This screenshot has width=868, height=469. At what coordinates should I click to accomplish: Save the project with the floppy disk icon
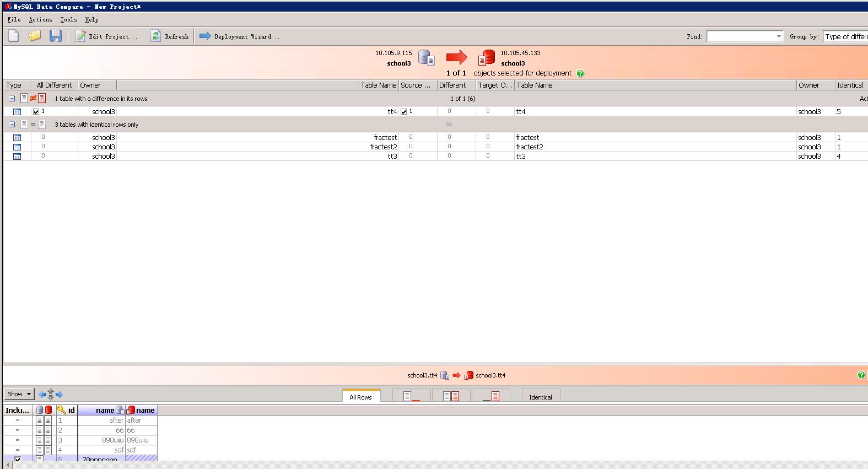[x=56, y=36]
